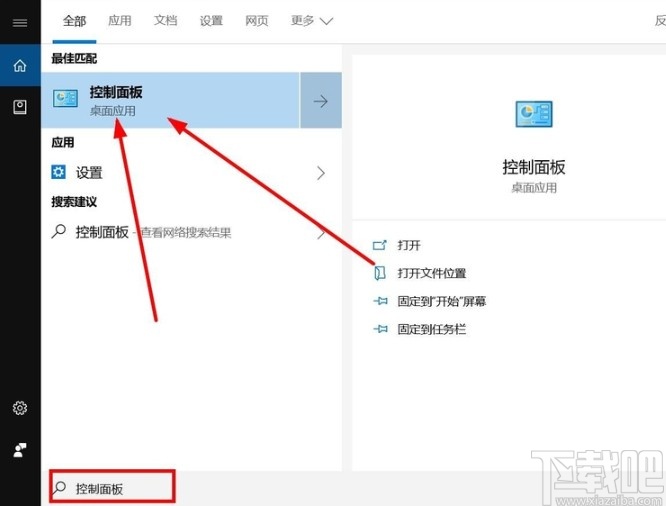This screenshot has width=666, height=506.
Task: Switch to the 全部 tab
Action: 75,20
